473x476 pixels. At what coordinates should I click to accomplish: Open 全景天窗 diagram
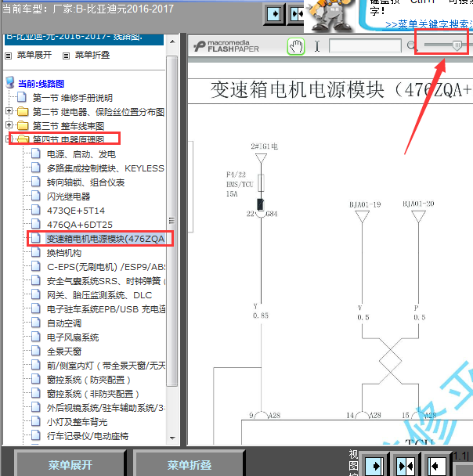point(64,352)
